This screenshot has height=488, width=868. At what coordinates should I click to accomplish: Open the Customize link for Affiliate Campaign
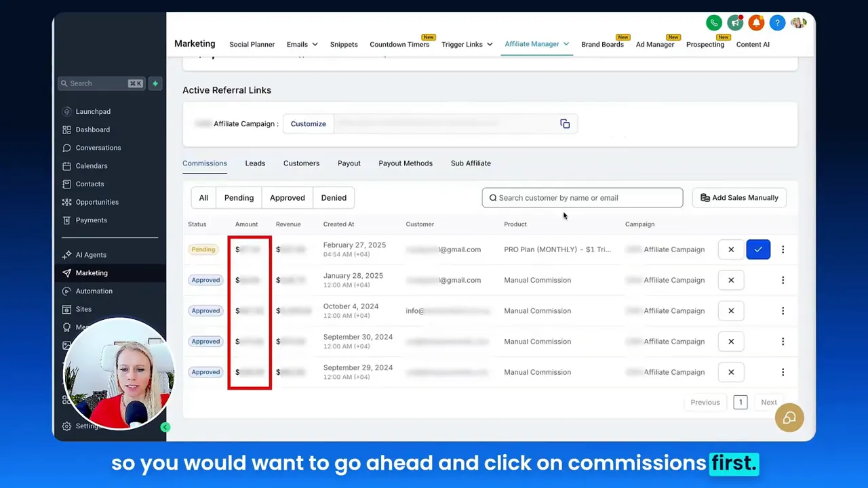[x=308, y=123]
